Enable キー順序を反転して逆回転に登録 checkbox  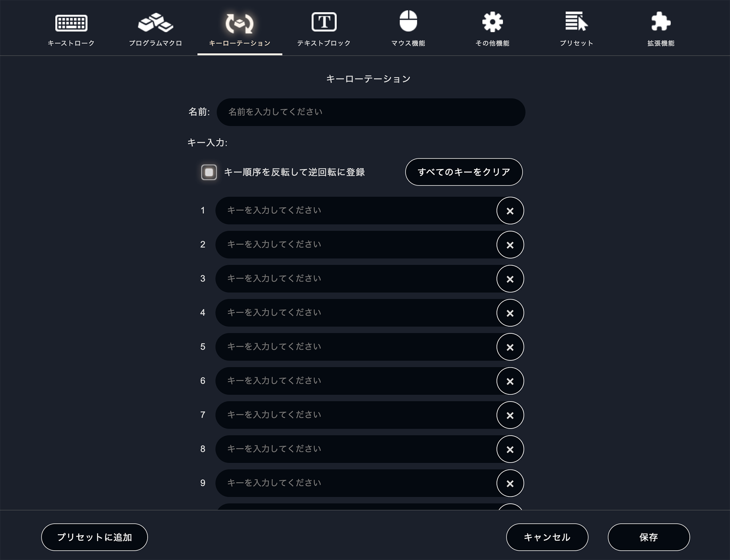tap(209, 172)
